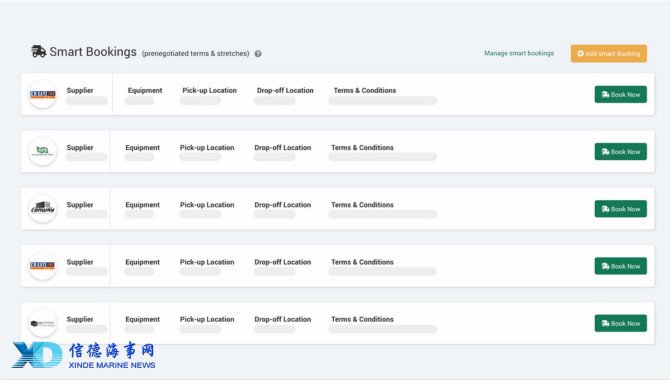670x380 pixels.
Task: Click the Xinde Marine News XD logo
Action: pyautogui.click(x=37, y=355)
